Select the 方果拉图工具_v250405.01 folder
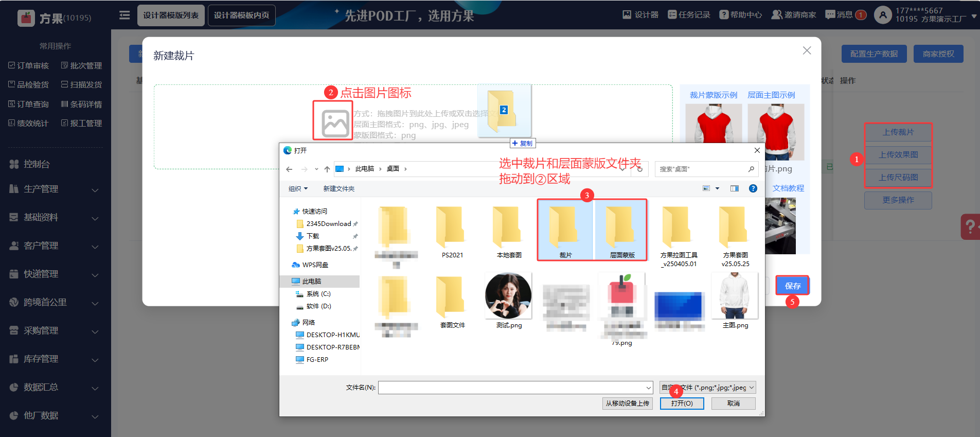The image size is (980, 437). pyautogui.click(x=679, y=236)
